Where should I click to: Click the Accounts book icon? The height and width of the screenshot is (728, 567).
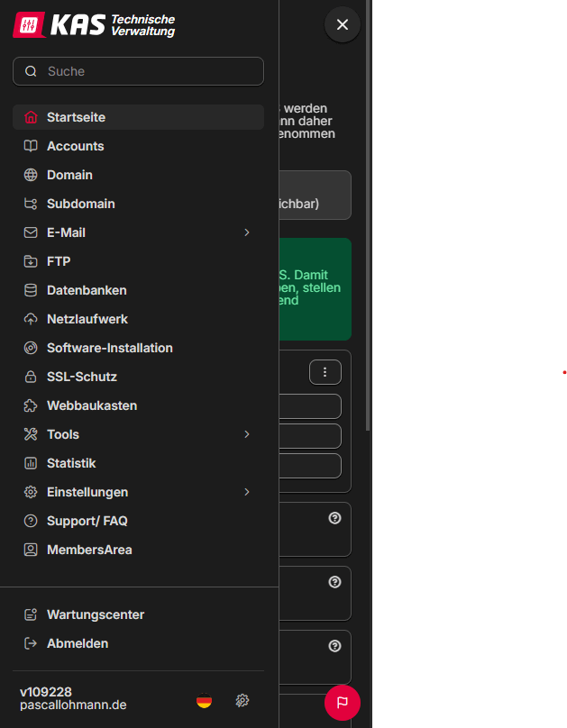[x=31, y=146]
